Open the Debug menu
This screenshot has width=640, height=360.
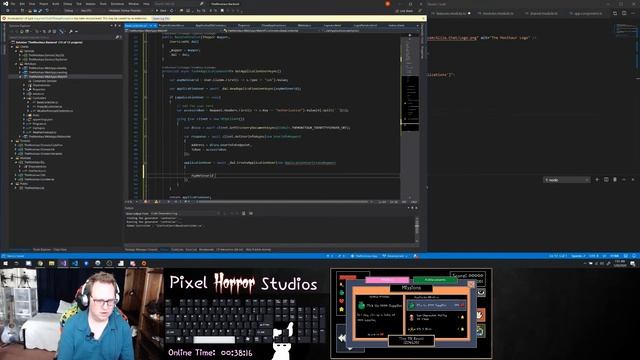tap(67, 4)
